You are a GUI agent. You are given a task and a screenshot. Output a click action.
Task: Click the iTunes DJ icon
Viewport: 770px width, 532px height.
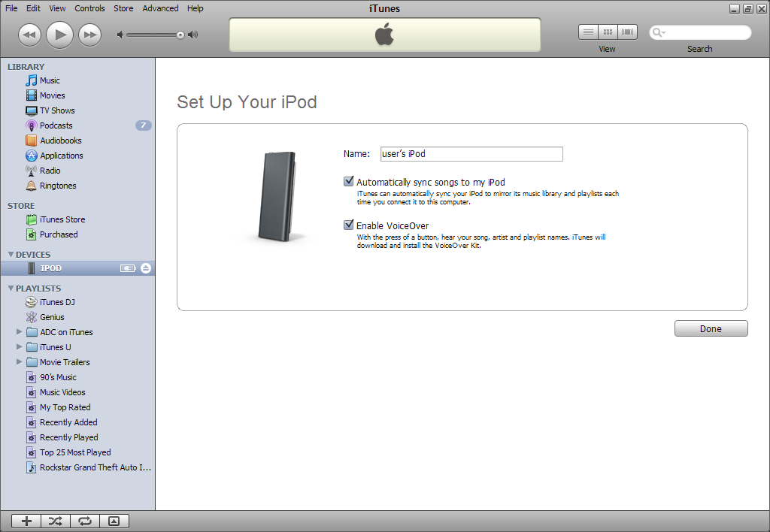32,302
